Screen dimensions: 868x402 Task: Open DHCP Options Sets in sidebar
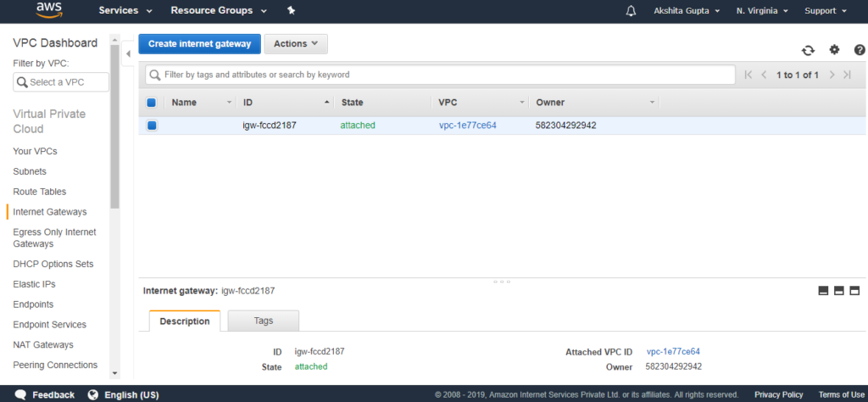(x=53, y=264)
